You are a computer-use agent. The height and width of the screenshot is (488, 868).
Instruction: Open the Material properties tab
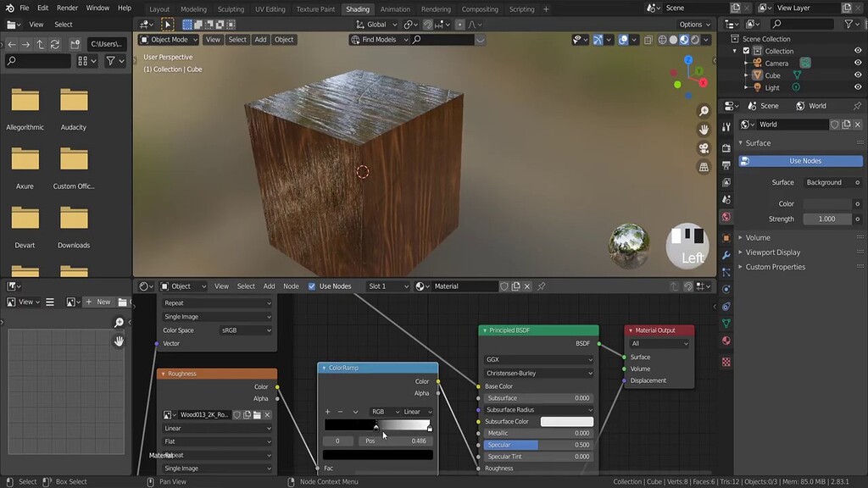click(x=726, y=341)
